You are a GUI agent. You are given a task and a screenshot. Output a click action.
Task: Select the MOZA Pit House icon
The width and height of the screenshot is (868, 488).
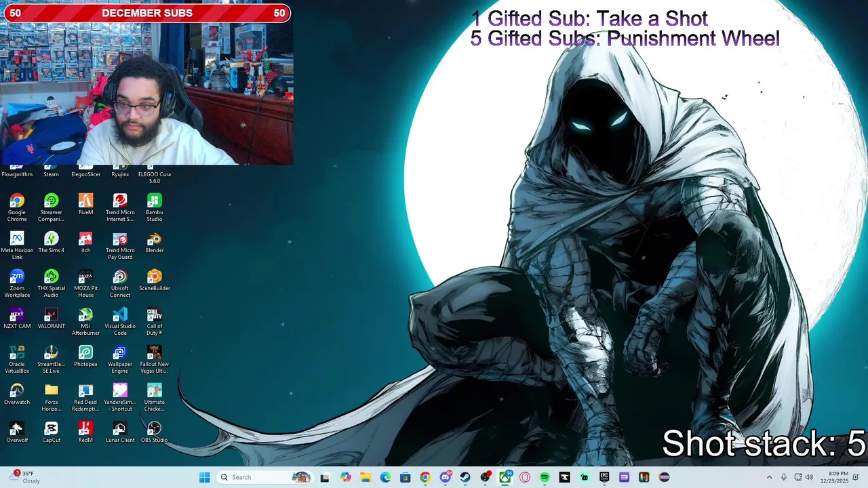tap(85, 283)
